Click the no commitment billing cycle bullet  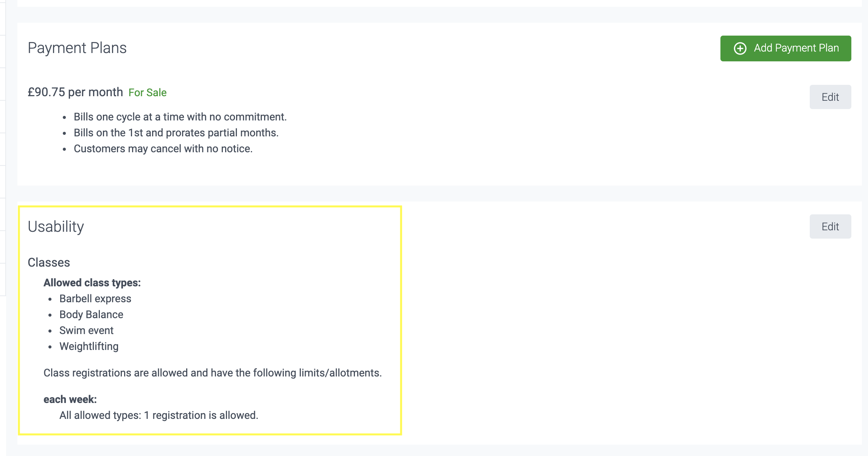click(180, 117)
